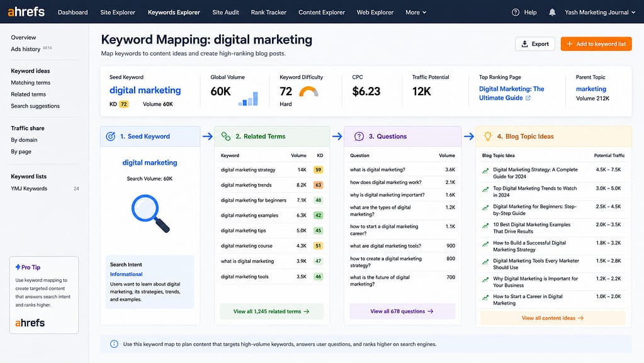Click trend icon beside How to Build a Successful Strategy
This screenshot has width=644, height=363.
tap(485, 244)
